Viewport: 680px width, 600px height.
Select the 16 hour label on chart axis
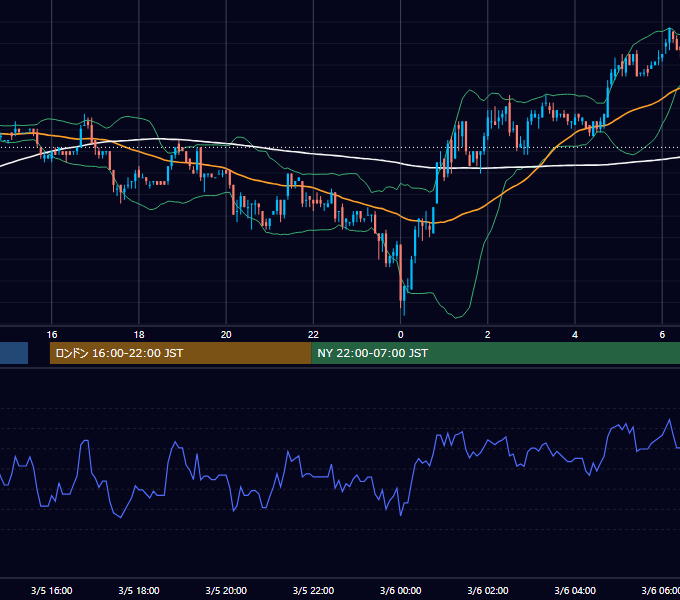click(52, 334)
